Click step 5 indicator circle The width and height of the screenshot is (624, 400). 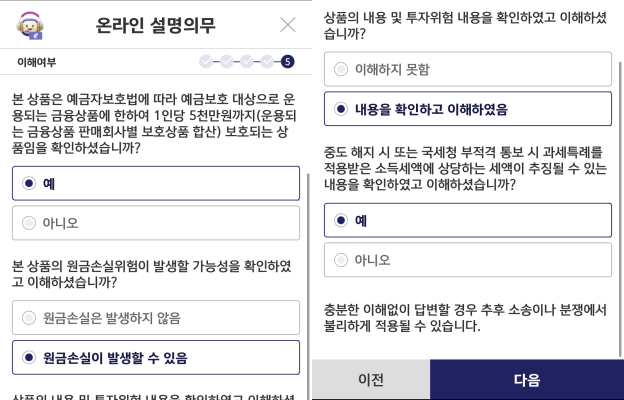pos(287,62)
